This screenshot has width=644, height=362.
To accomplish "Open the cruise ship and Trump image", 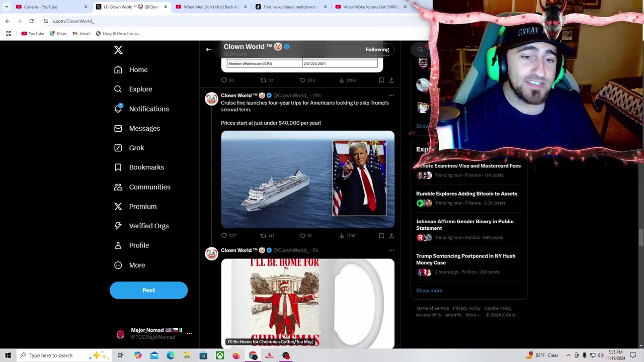I will pyautogui.click(x=308, y=179).
